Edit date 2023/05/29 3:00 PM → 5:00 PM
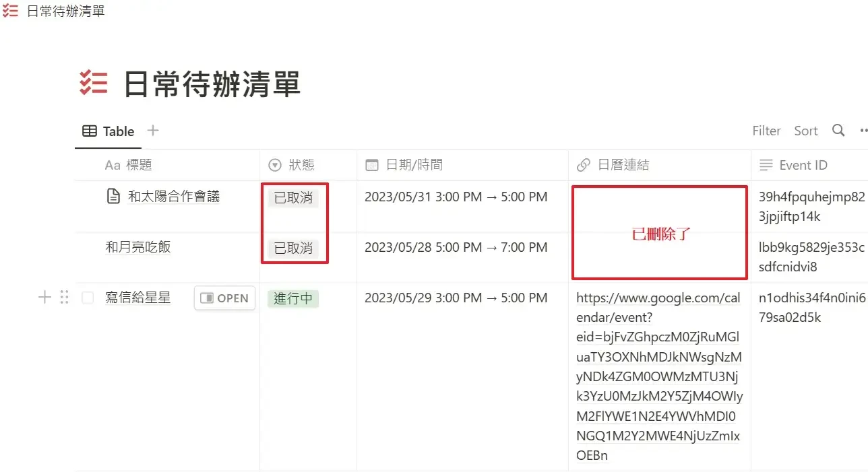Image resolution: width=868 pixels, height=472 pixels. point(456,298)
